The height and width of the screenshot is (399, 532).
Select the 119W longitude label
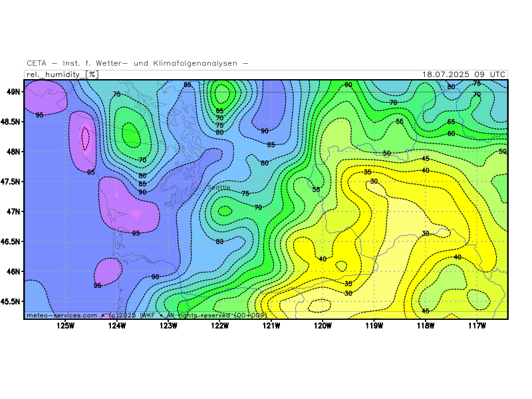point(374,326)
